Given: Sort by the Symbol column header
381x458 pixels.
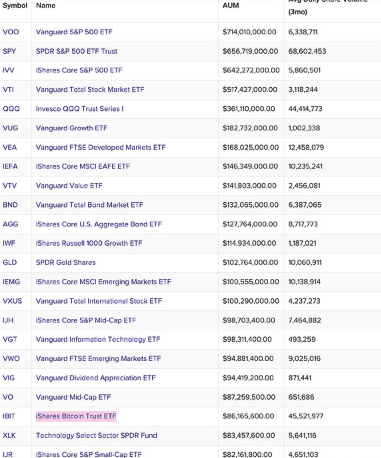Looking at the screenshot, I should (x=15, y=6).
